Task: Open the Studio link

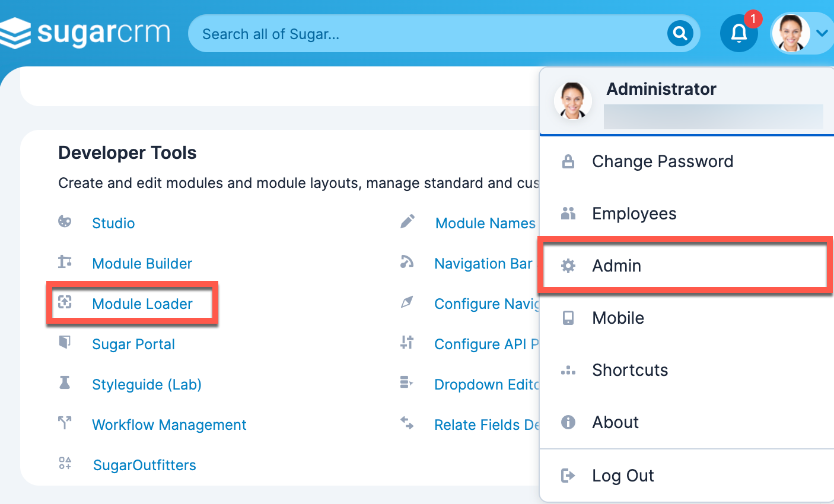Action: 113,223
